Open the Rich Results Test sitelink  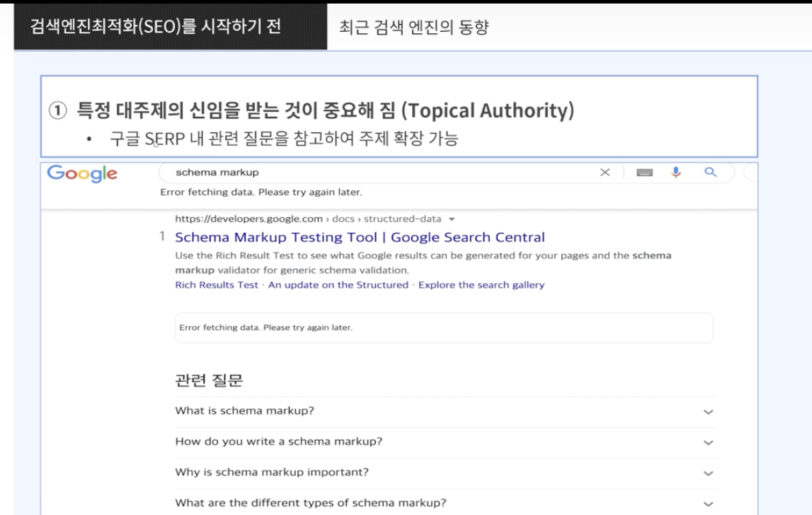(x=217, y=284)
